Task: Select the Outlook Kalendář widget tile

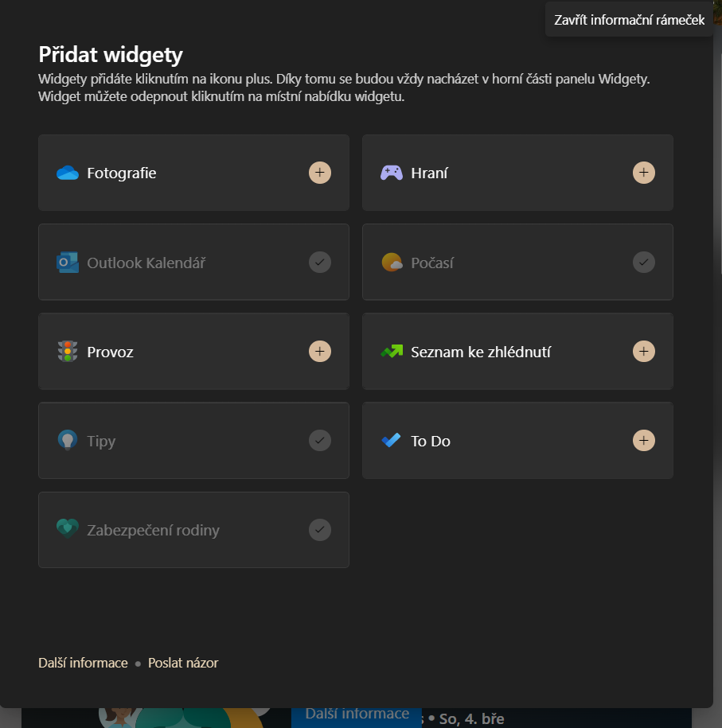Action: 193,262
